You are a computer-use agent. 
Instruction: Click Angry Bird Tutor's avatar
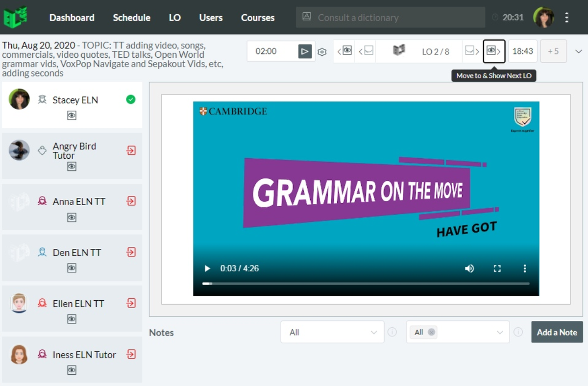[x=19, y=150]
